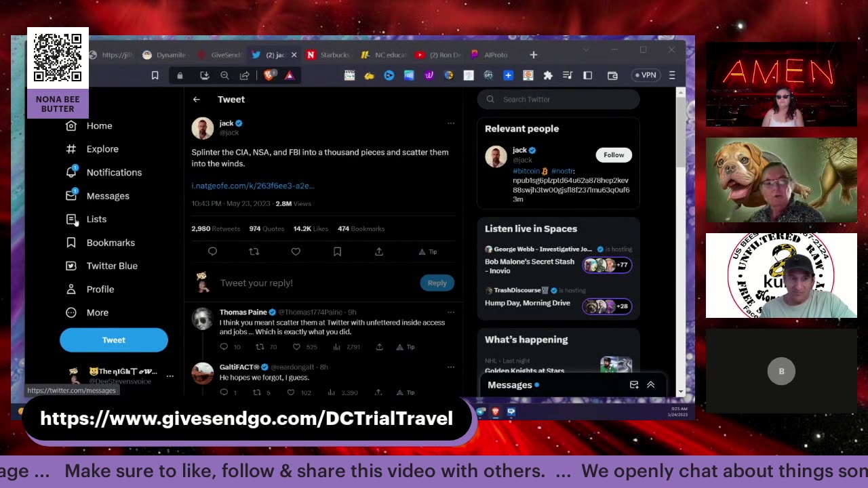
Task: Open Home in Twitter sidebar
Action: pyautogui.click(x=89, y=126)
